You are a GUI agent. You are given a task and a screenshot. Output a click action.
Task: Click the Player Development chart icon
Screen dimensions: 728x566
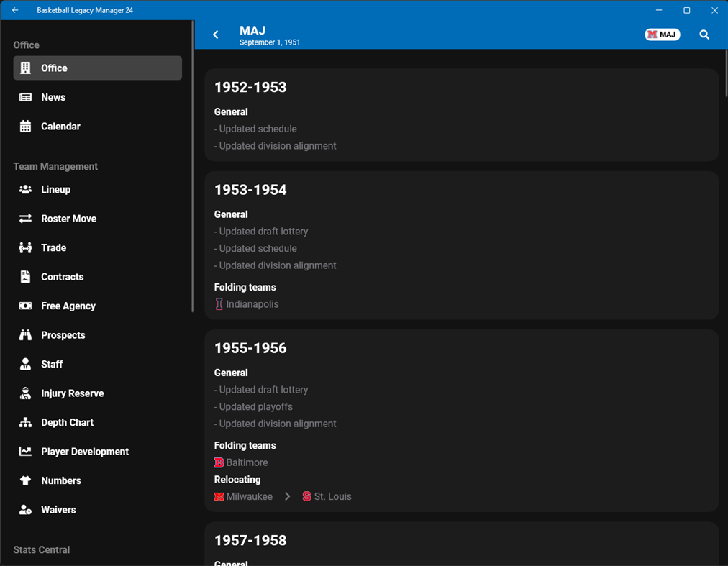tap(25, 452)
